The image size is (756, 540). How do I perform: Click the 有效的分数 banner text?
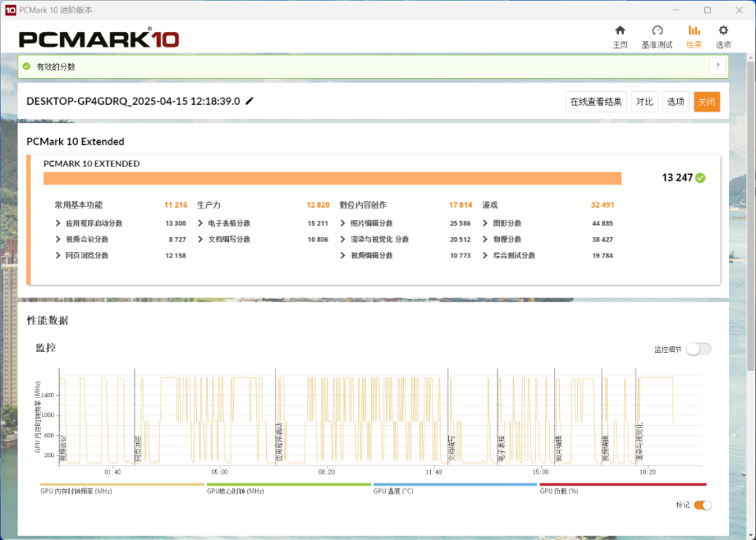point(56,67)
